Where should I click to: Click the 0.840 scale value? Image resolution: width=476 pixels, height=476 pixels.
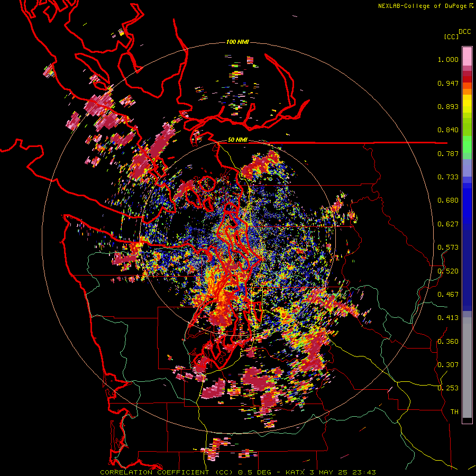tap(448, 130)
